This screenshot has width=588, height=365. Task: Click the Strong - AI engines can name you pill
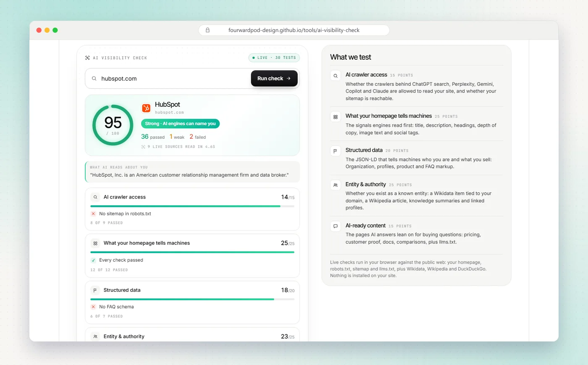pos(180,124)
